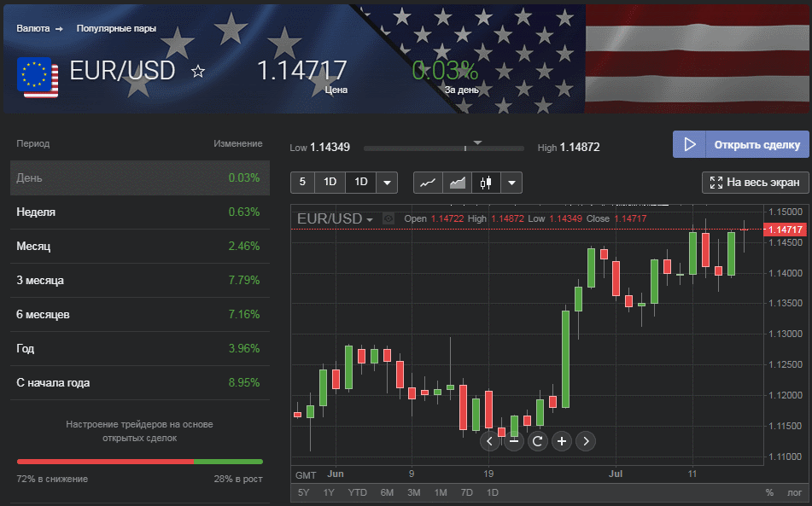This screenshot has width=812, height=506.
Task: Click the 'На весь экран' fullscreen button
Action: [756, 183]
